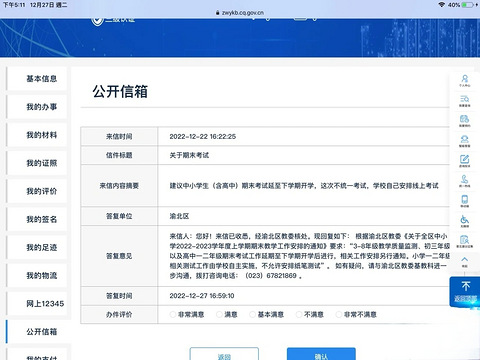Tap the battery icon in the status bar
Screen dimensions: 480x360
pyautogui.click(x=468, y=5)
